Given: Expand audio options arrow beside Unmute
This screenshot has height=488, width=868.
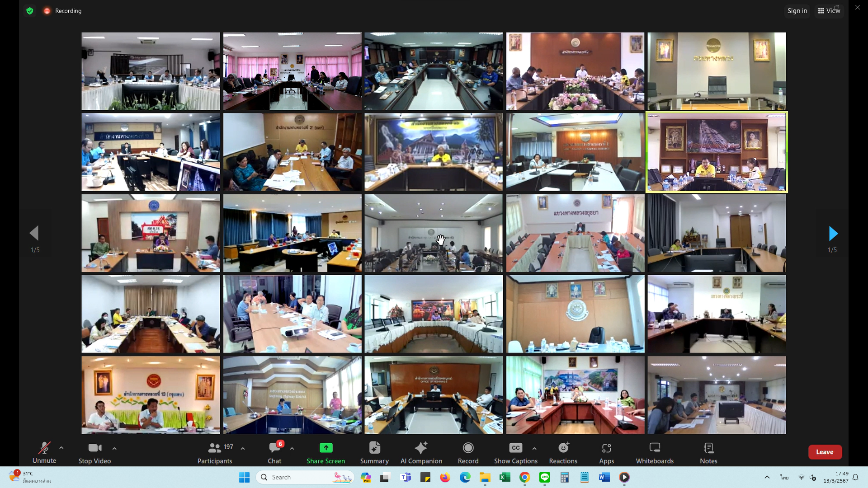Looking at the screenshot, I should (x=61, y=448).
